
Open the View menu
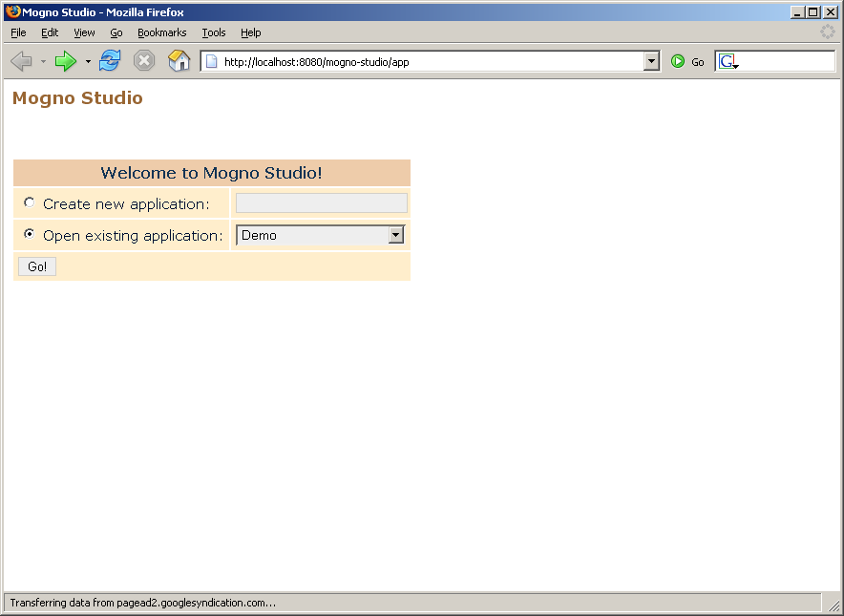click(84, 32)
